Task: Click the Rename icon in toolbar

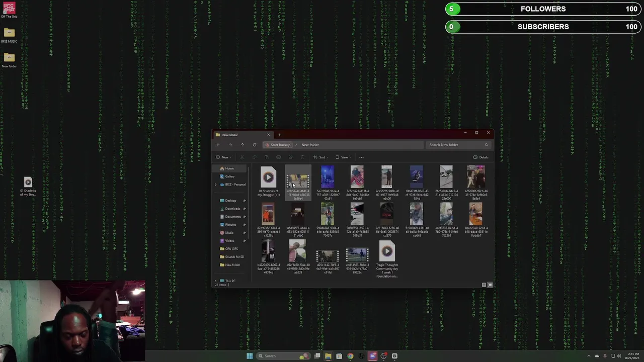Action: (x=278, y=157)
